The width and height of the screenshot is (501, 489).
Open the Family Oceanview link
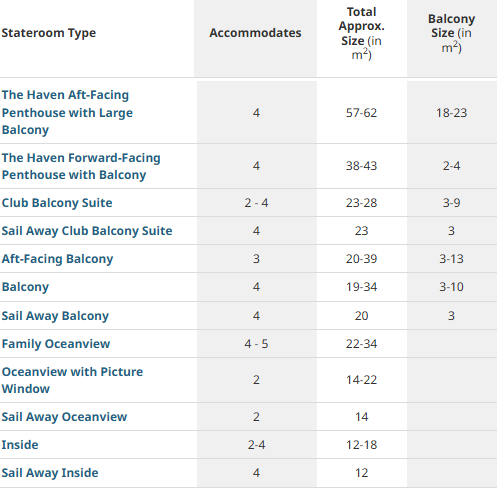pos(56,344)
